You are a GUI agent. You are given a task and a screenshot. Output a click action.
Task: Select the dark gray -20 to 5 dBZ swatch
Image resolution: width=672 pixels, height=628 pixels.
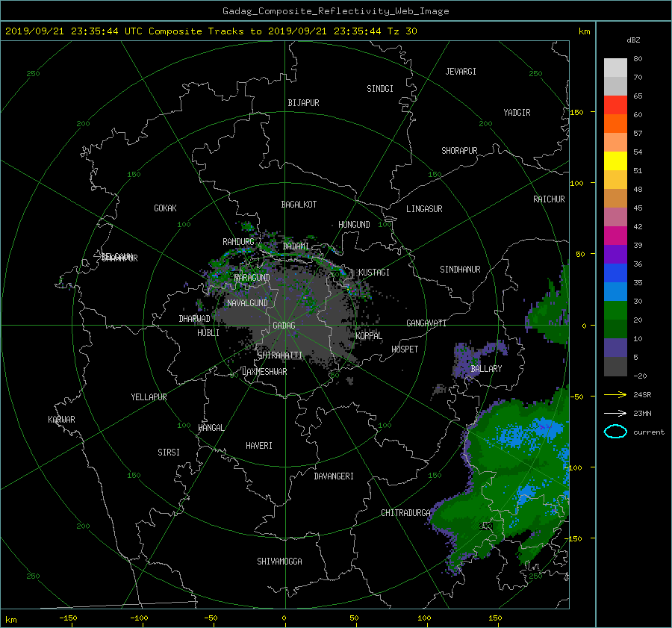(x=615, y=367)
